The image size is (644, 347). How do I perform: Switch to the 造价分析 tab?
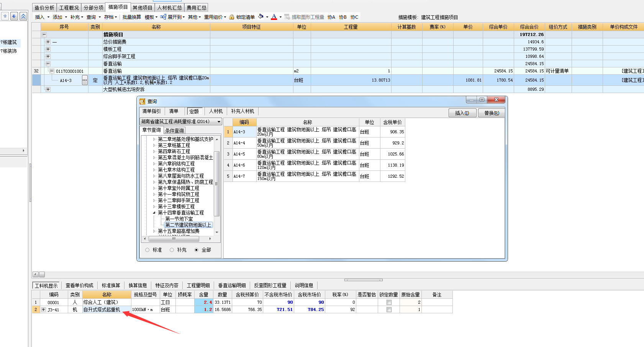point(44,8)
